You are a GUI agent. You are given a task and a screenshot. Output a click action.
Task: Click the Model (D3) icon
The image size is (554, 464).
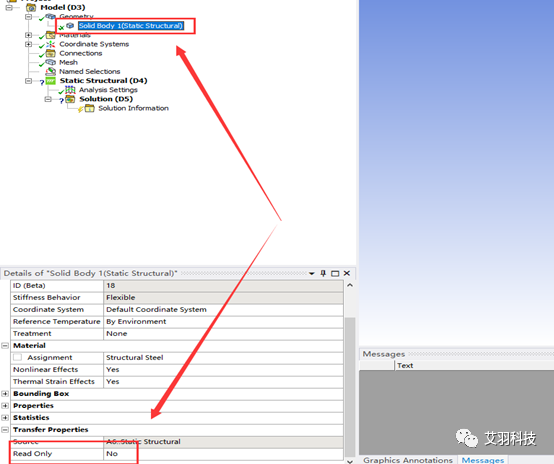click(x=31, y=7)
